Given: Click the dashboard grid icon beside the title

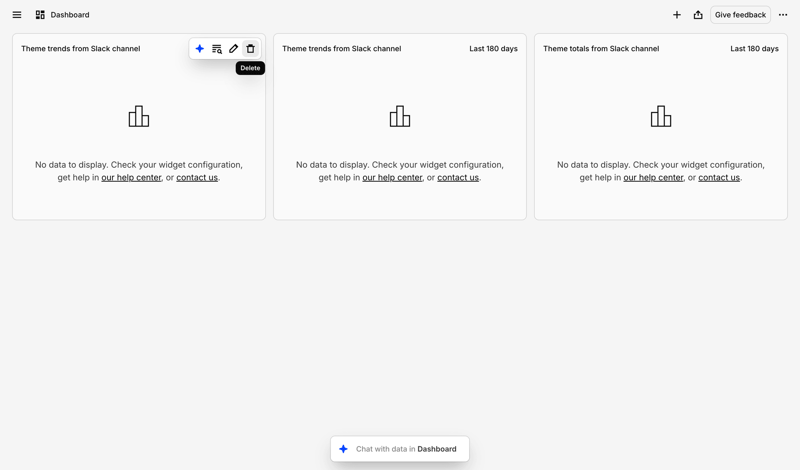Looking at the screenshot, I should (40, 15).
